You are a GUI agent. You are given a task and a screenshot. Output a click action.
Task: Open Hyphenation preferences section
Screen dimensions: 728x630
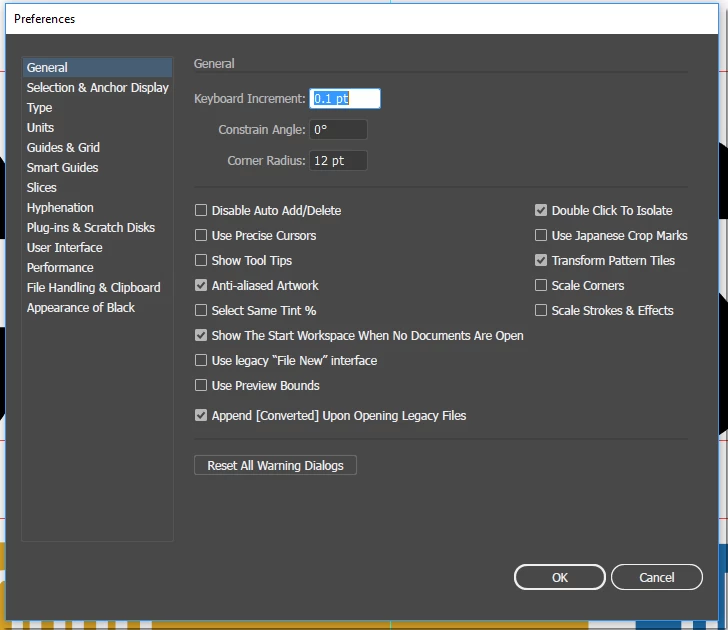(x=97, y=208)
